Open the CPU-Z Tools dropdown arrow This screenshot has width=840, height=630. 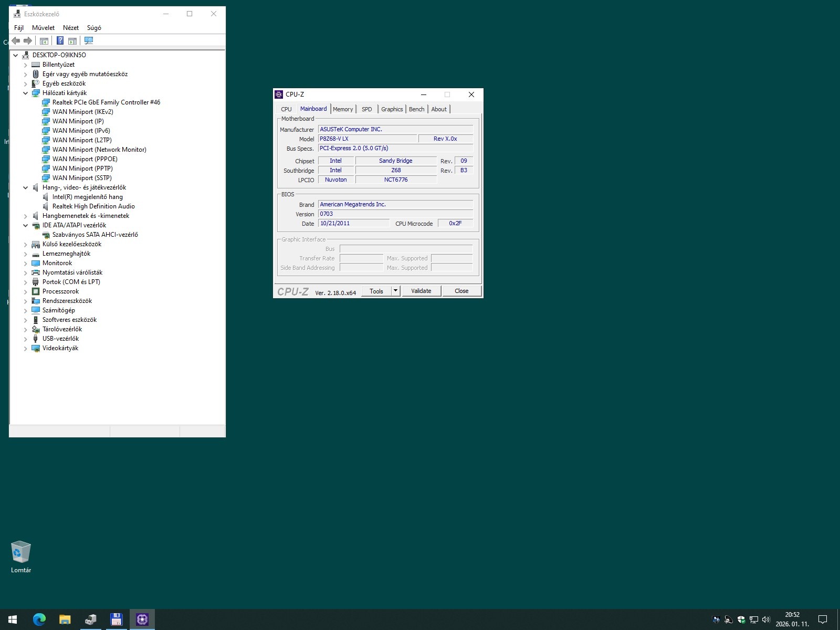[x=396, y=291]
